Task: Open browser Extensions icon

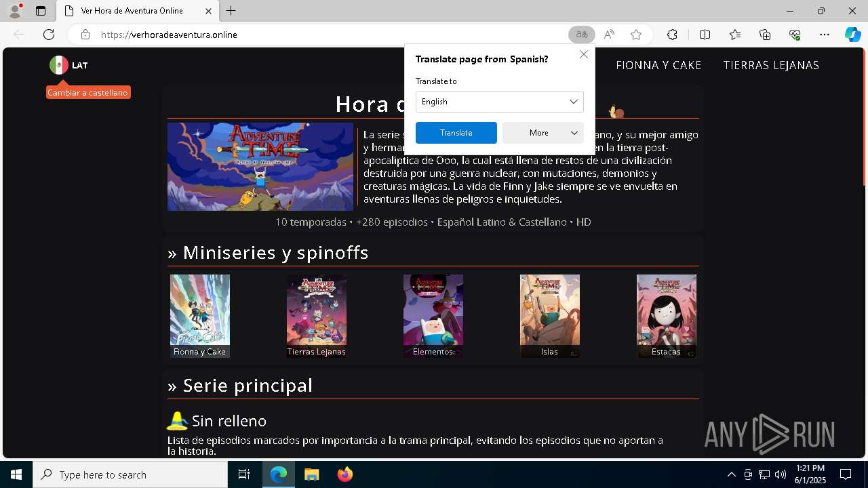Action: click(672, 35)
